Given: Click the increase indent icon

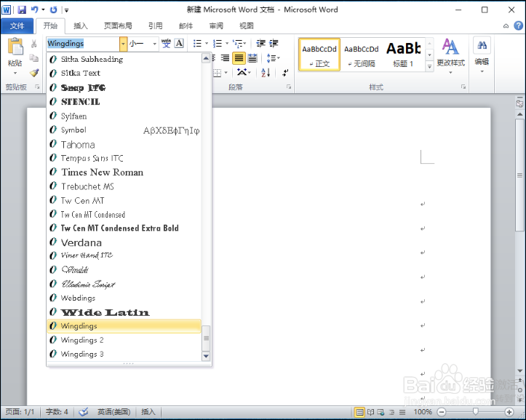Looking at the screenshot, I should [274, 43].
